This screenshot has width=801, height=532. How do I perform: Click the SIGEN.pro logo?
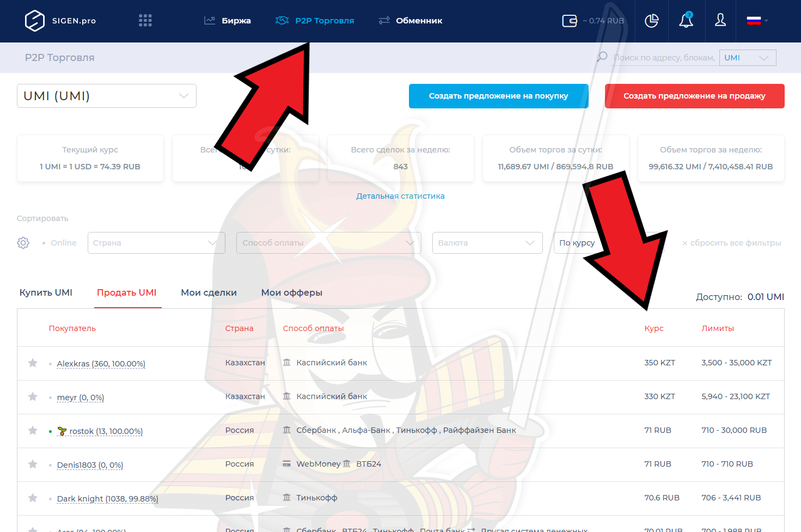[60, 21]
